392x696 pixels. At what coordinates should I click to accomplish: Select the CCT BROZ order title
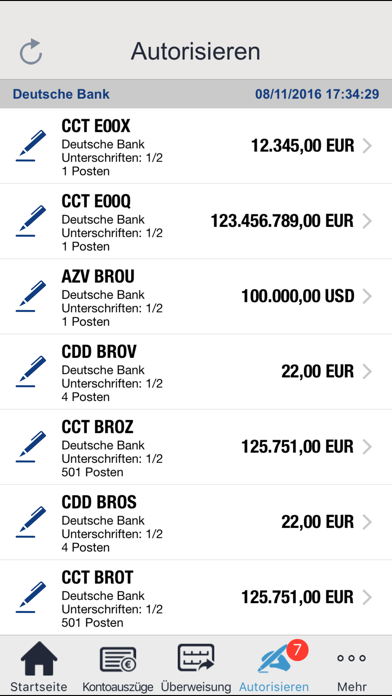(97, 427)
